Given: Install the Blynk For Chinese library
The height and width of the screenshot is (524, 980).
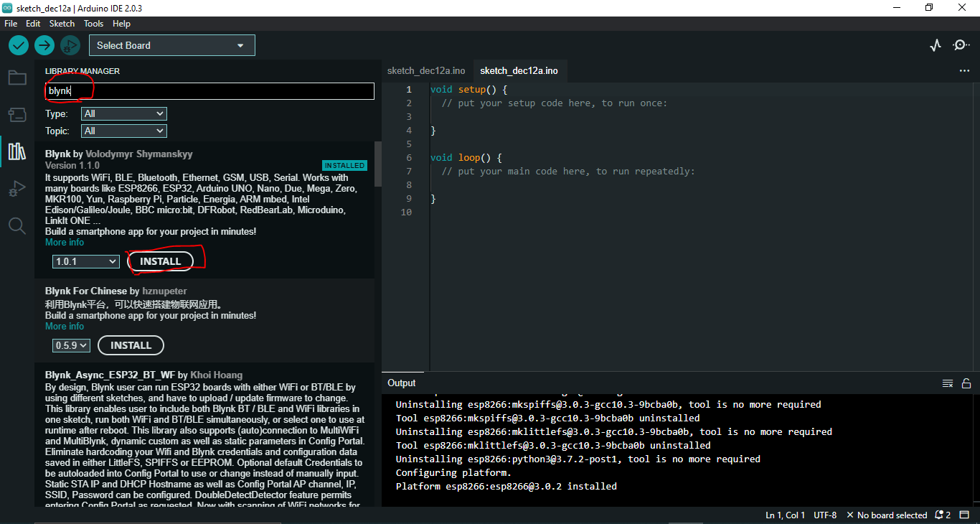Looking at the screenshot, I should [131, 345].
